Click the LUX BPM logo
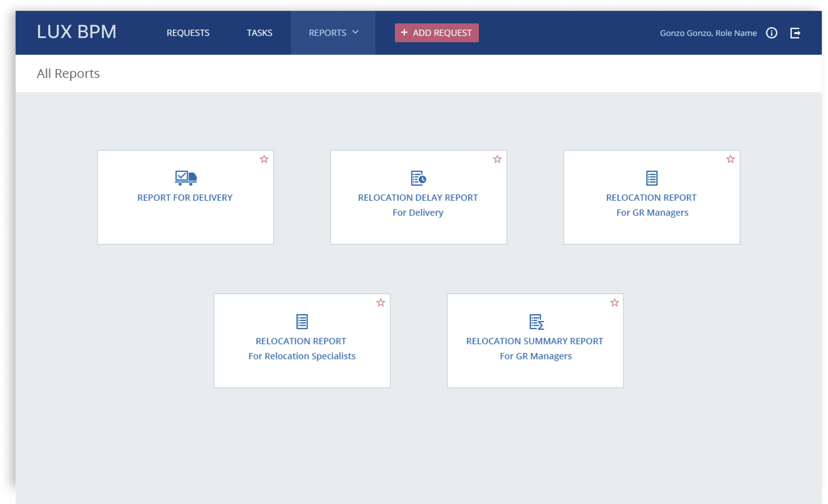 pyautogui.click(x=77, y=32)
